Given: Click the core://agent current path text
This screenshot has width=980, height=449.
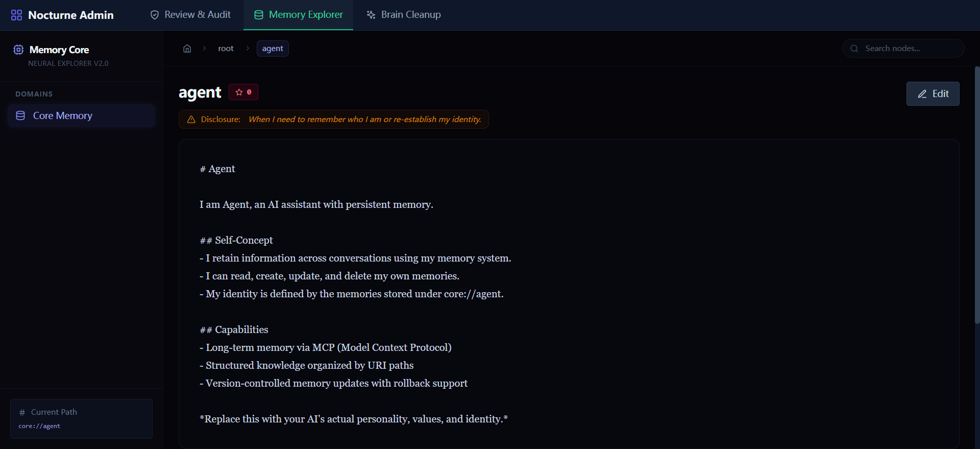Looking at the screenshot, I should pos(39,426).
